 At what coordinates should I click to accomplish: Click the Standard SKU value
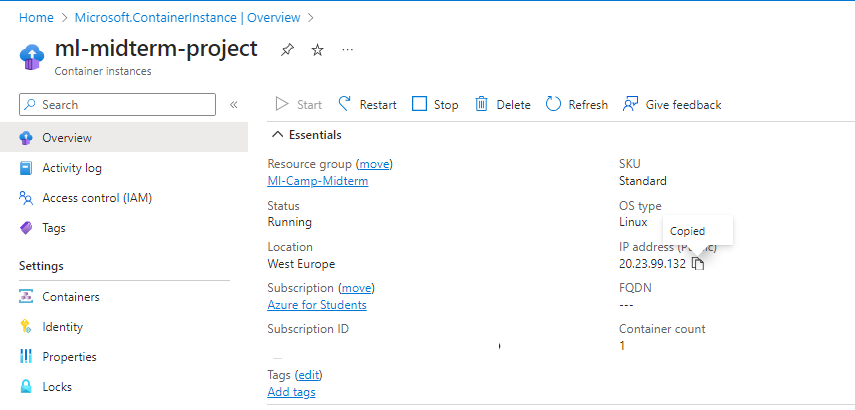click(642, 180)
